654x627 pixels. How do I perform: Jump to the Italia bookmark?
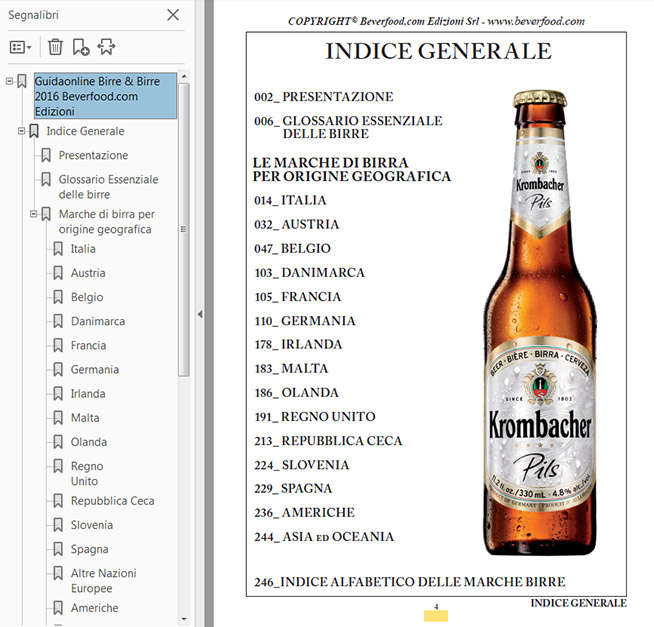[83, 249]
